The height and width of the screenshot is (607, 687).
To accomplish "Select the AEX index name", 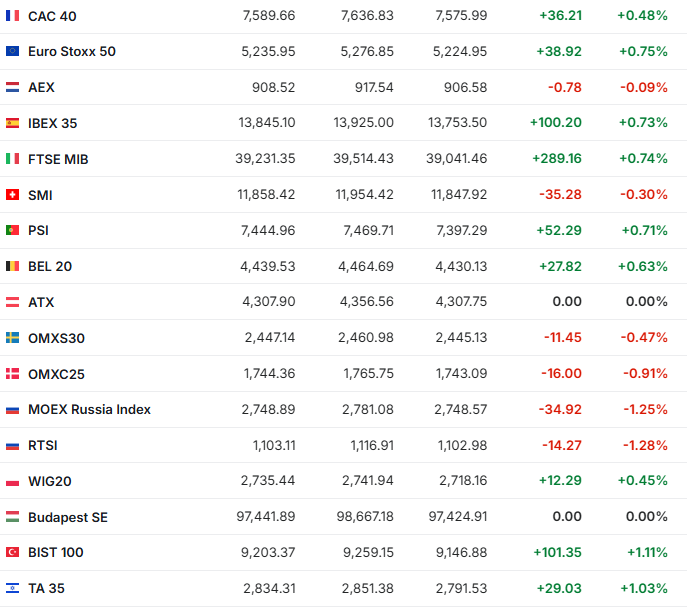I will (x=41, y=87).
